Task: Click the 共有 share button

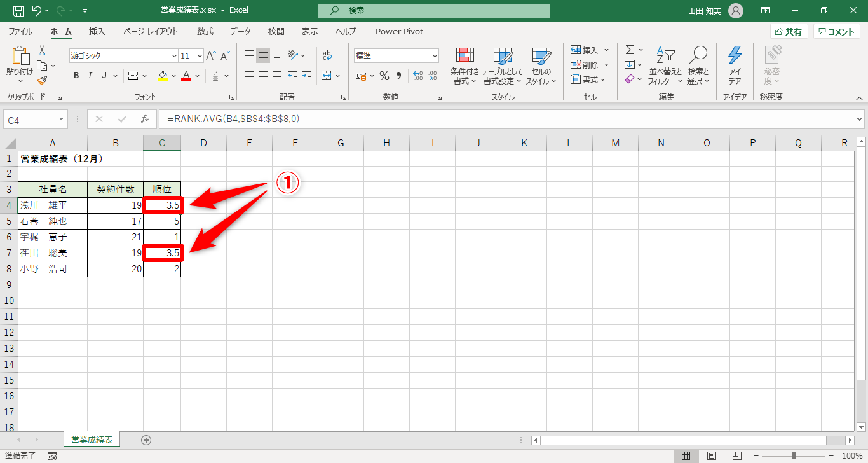Action: click(x=789, y=31)
